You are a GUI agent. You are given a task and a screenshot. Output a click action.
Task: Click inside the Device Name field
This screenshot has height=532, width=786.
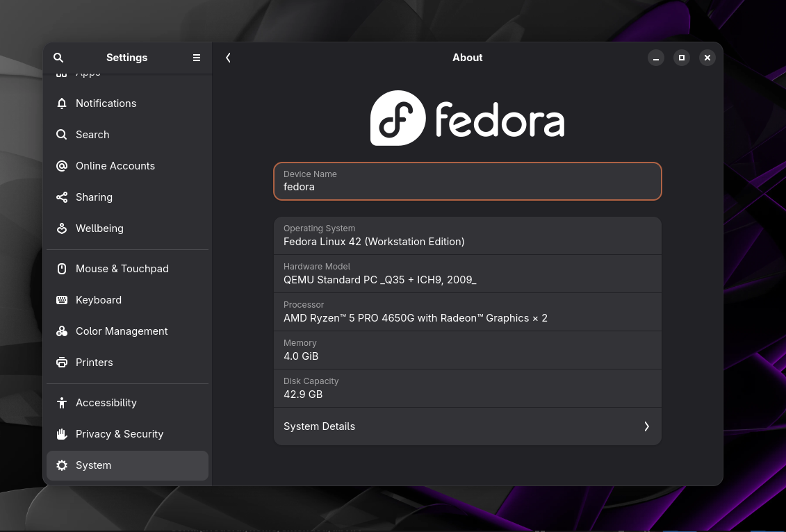point(467,186)
